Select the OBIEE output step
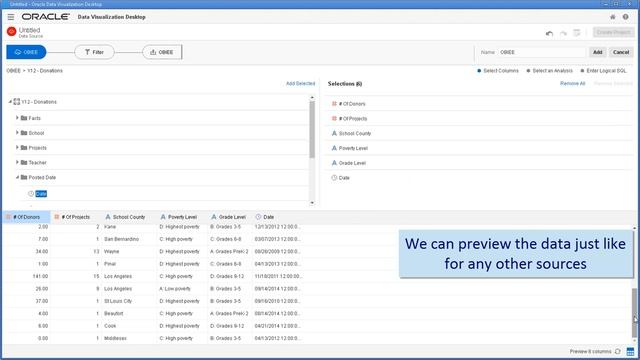Image resolution: width=640 pixels, height=360 pixels. [x=162, y=52]
